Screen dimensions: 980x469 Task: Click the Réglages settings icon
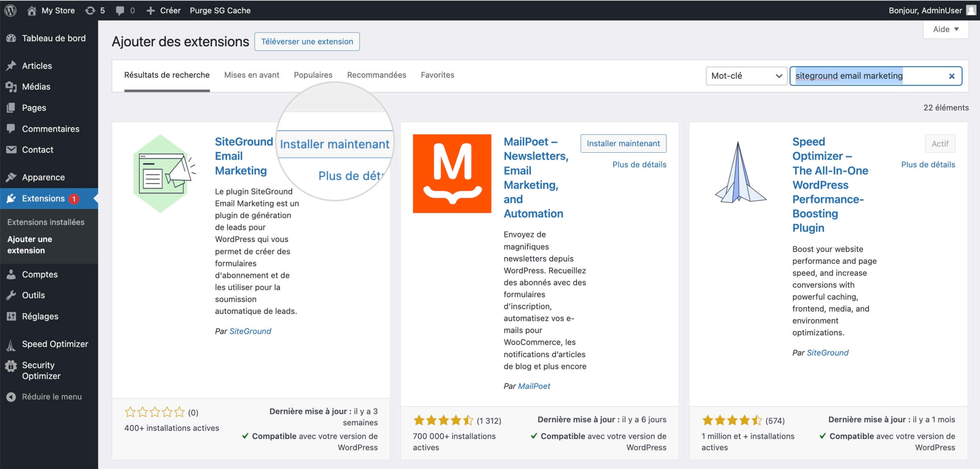click(x=11, y=316)
